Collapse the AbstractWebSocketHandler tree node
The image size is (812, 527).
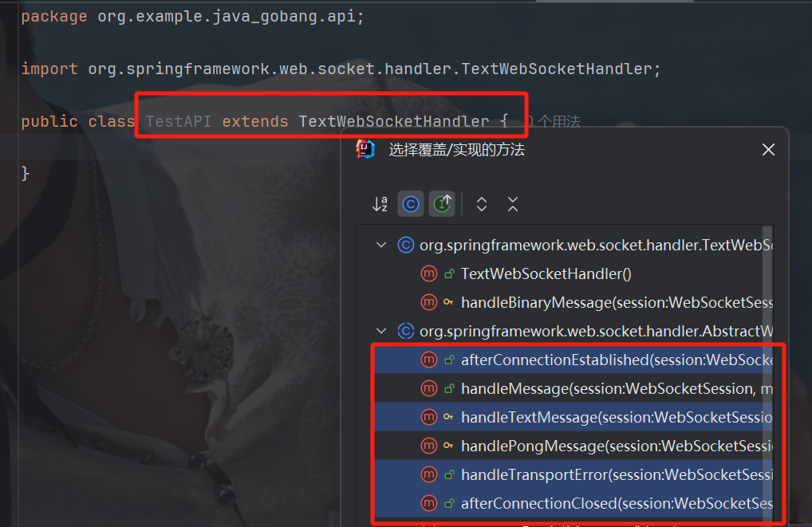point(380,331)
